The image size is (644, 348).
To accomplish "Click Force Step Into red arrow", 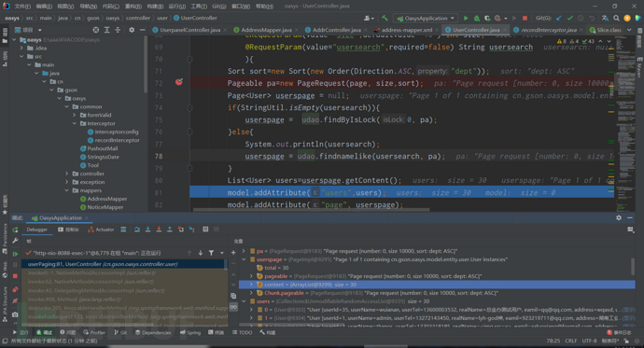I will [x=159, y=230].
